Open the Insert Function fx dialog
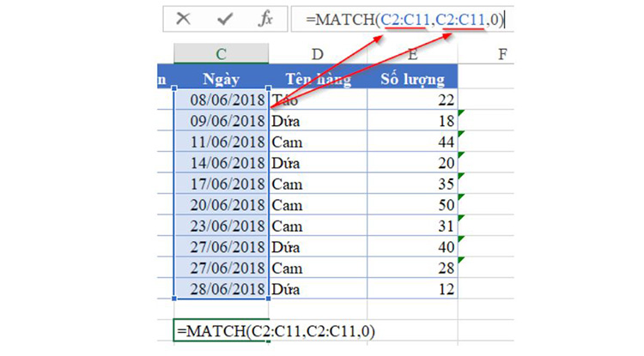The height and width of the screenshot is (356, 644). click(265, 19)
